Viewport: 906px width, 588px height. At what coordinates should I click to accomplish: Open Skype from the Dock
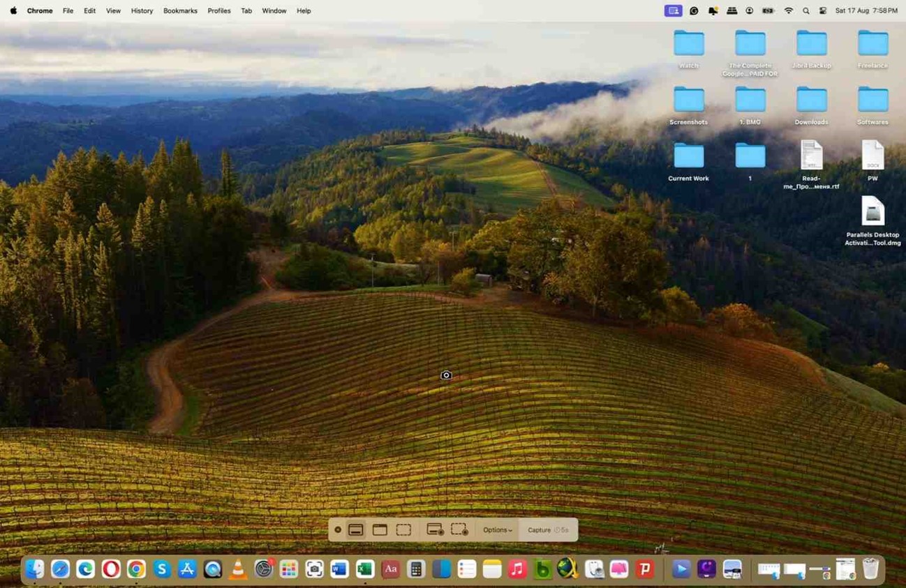(162, 569)
